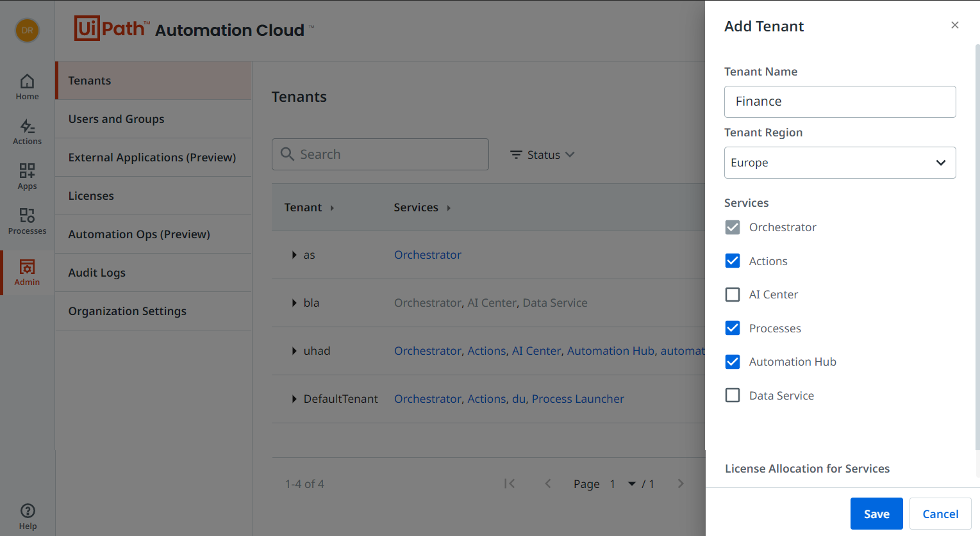Open the Tenant Region dropdown
This screenshot has height=536, width=980.
coord(840,163)
